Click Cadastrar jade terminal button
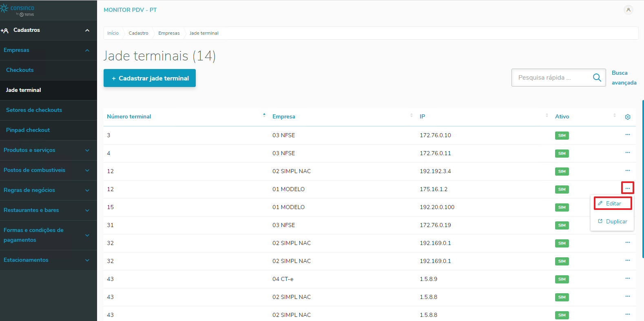Viewport: 644px width, 321px height. point(150,78)
